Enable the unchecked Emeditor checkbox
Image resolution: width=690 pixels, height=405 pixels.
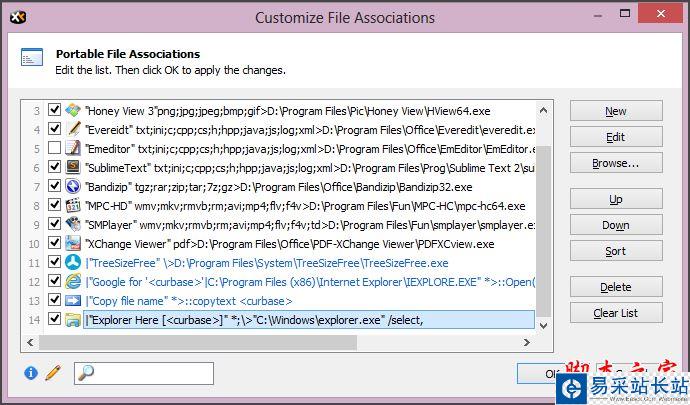click(54, 148)
